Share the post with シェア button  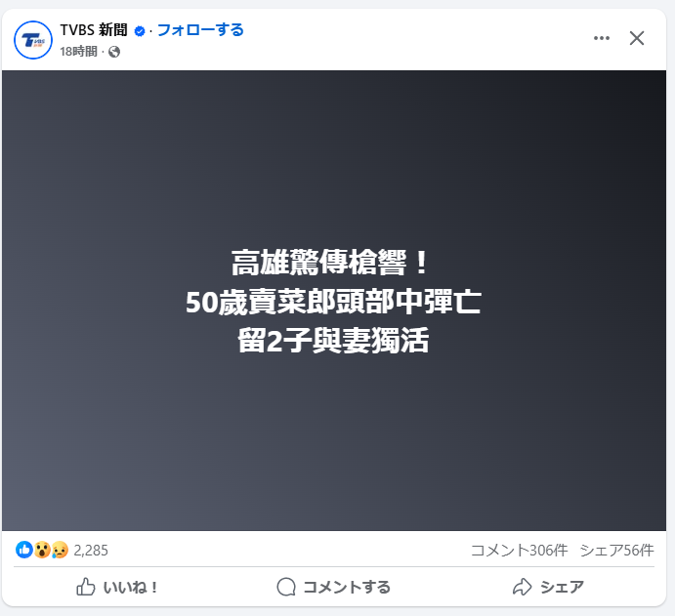coord(548,587)
